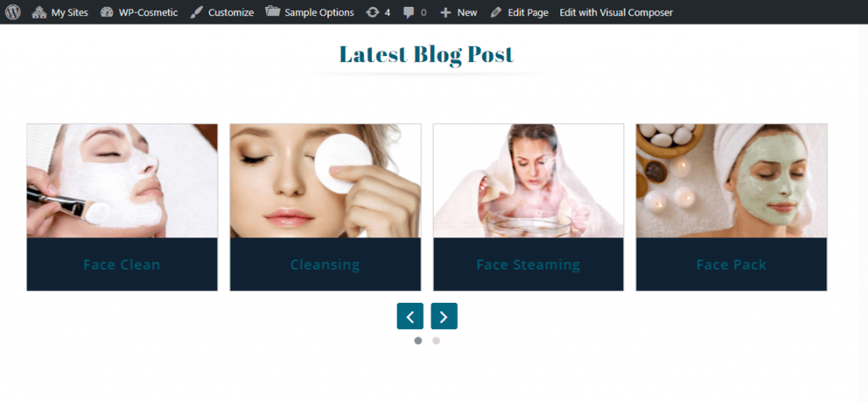The height and width of the screenshot is (402, 868).
Task: Open Sample Options folder item
Action: tap(309, 12)
